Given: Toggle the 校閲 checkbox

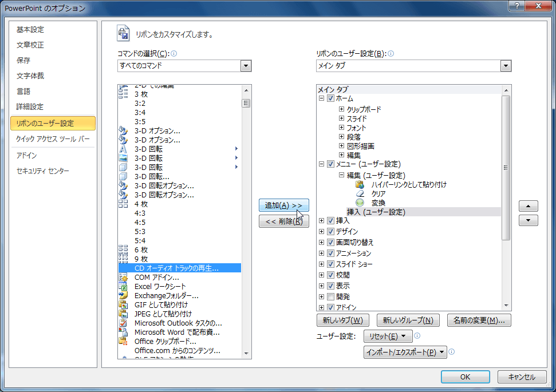Looking at the screenshot, I should 330,275.
